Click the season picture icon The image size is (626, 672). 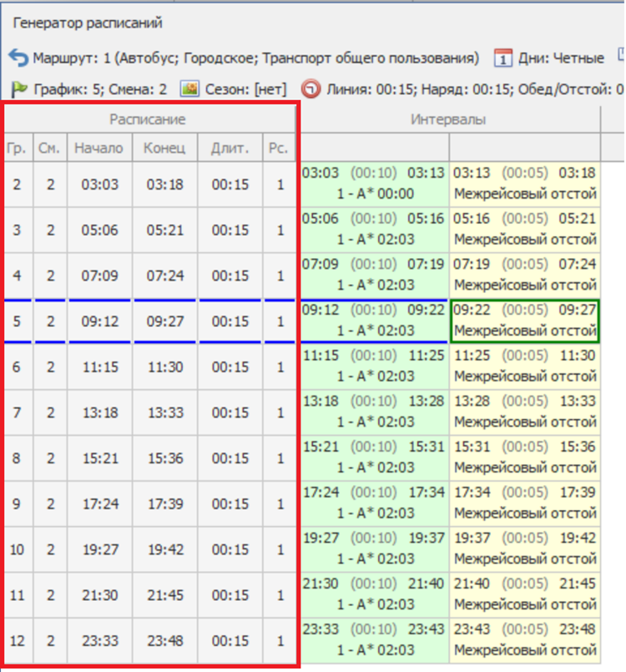coord(190,88)
